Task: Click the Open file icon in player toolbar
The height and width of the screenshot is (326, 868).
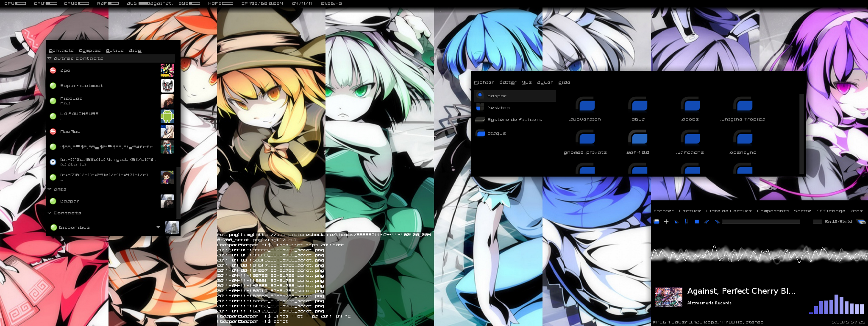Action: pos(657,222)
